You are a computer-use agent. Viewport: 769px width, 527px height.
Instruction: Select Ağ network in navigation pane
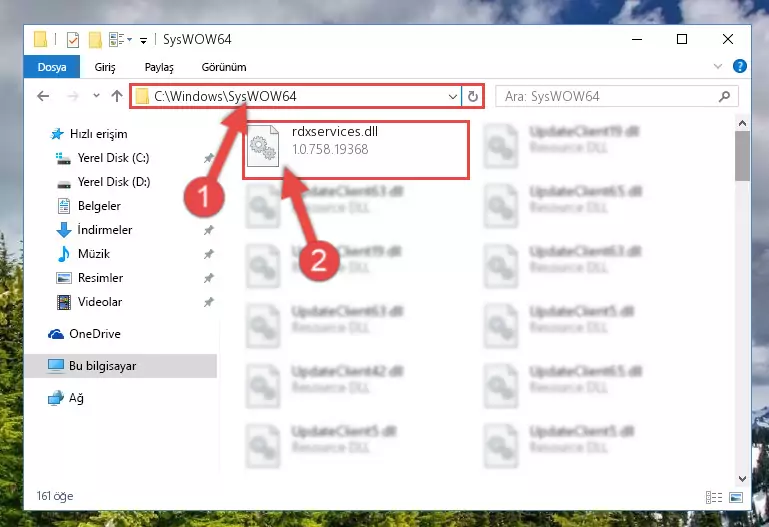pos(66,398)
